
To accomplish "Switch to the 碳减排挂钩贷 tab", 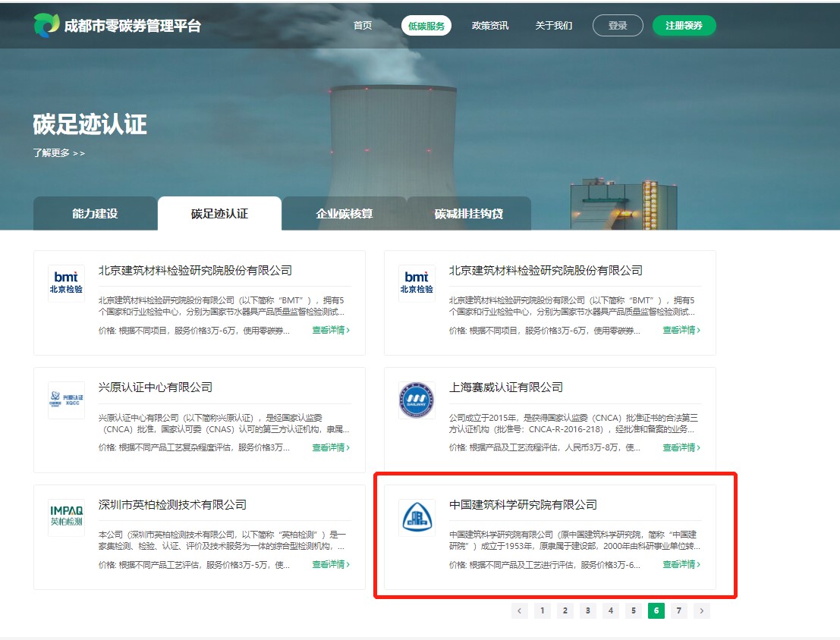I will (468, 214).
